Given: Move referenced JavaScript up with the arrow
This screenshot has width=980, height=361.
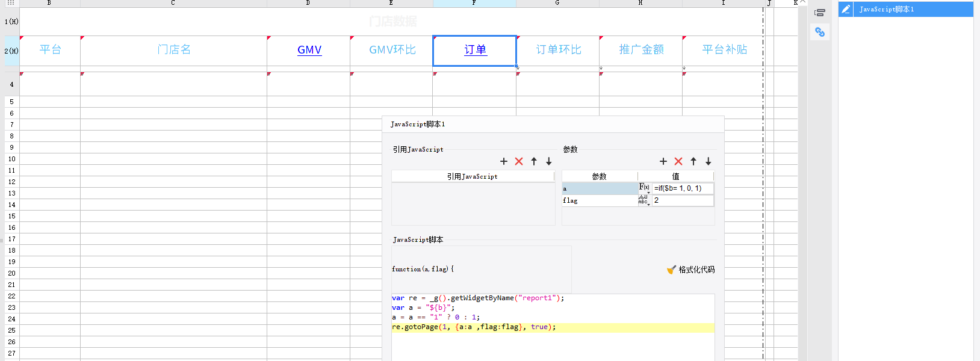Looking at the screenshot, I should pos(534,161).
